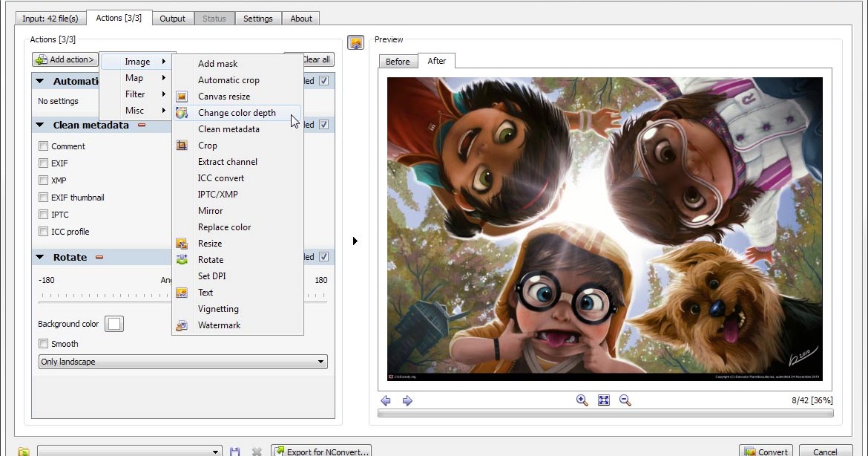The width and height of the screenshot is (868, 456).
Task: Go to previous preview image arrow
Action: [x=386, y=400]
